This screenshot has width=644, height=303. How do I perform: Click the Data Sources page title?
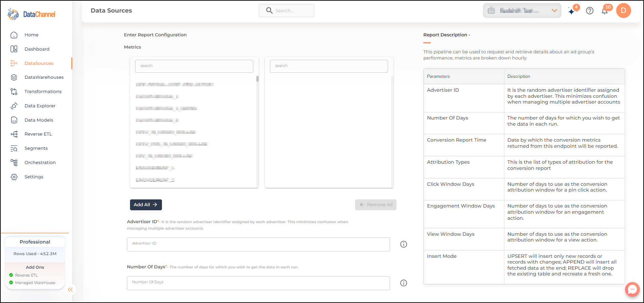click(x=111, y=11)
